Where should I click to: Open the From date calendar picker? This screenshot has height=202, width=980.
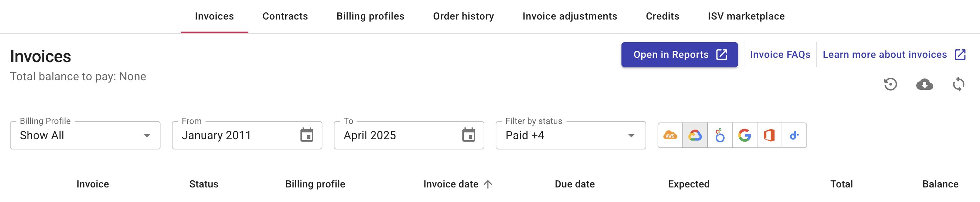pos(306,135)
